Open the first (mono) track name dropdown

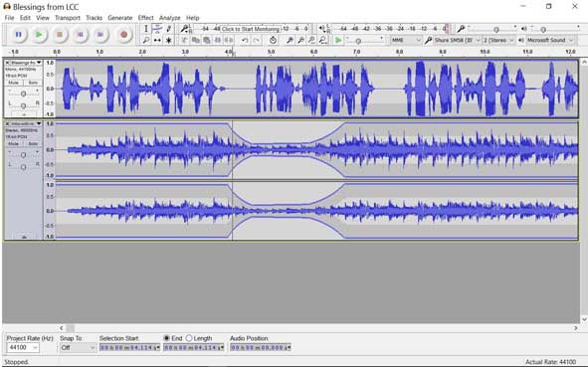pos(26,63)
